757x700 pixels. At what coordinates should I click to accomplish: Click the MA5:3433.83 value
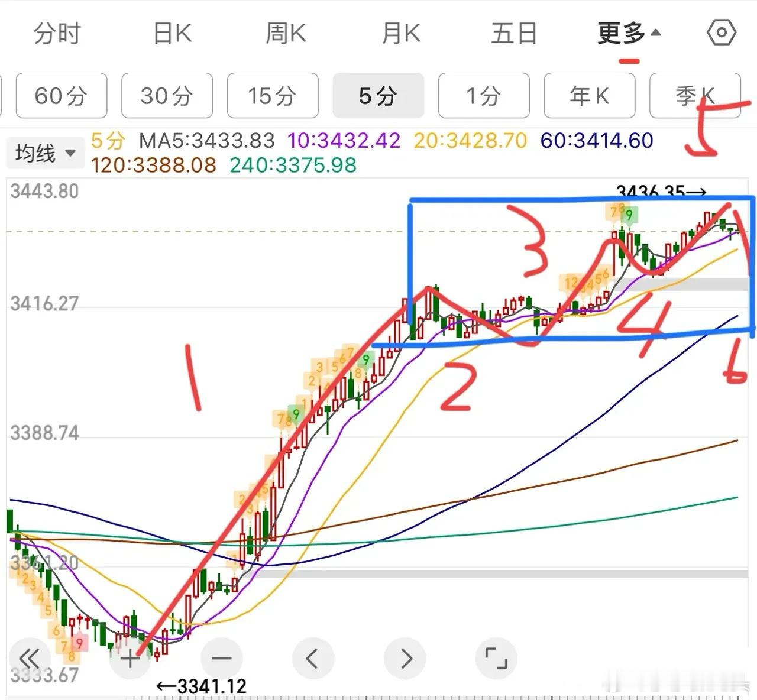pyautogui.click(x=206, y=141)
